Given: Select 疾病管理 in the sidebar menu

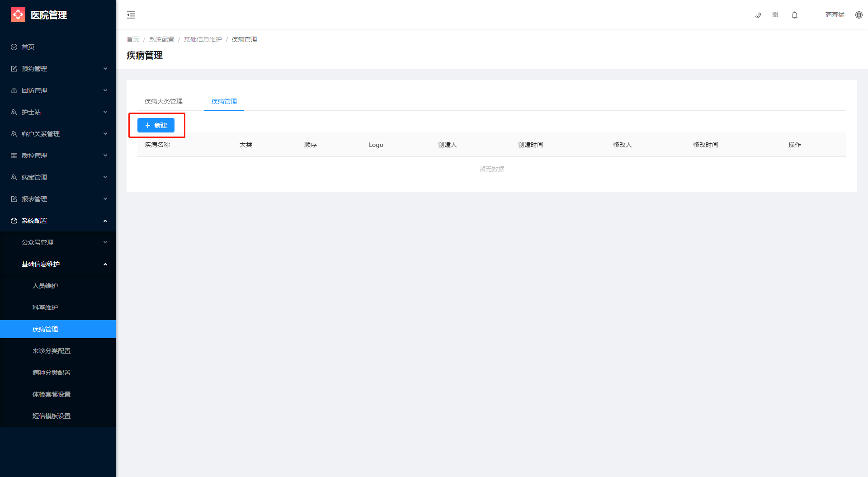Looking at the screenshot, I should pos(58,329).
